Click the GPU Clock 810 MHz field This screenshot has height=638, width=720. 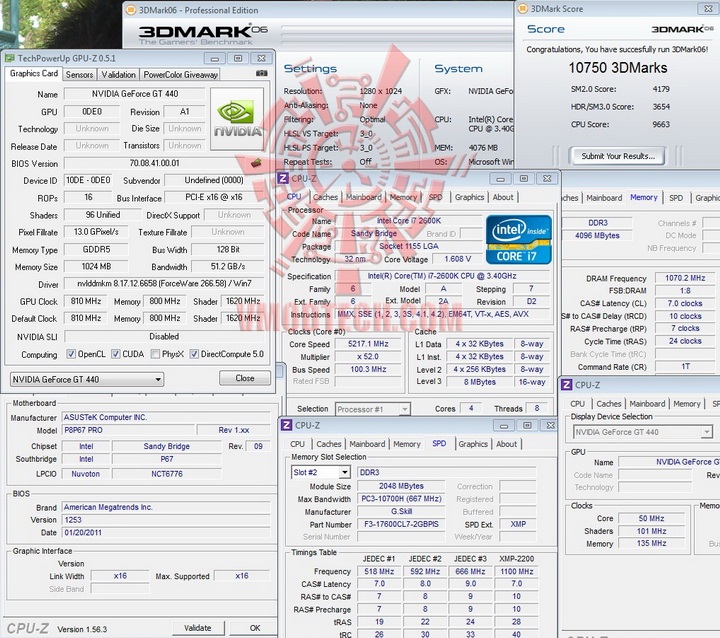[86, 301]
